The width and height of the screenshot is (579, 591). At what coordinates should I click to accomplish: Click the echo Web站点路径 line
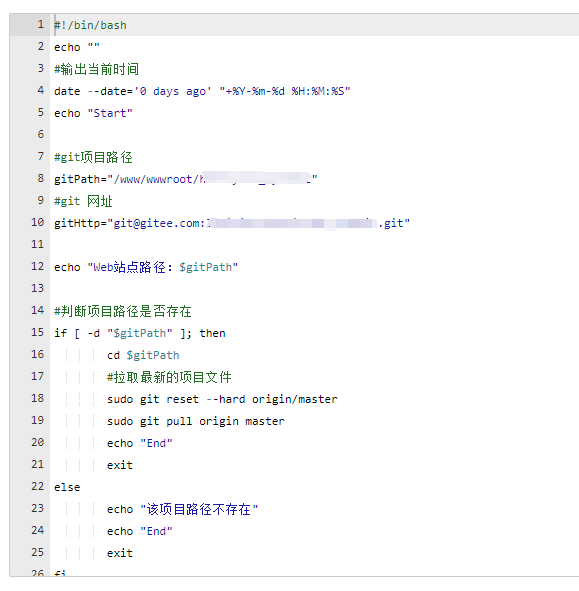pyautogui.click(x=146, y=267)
